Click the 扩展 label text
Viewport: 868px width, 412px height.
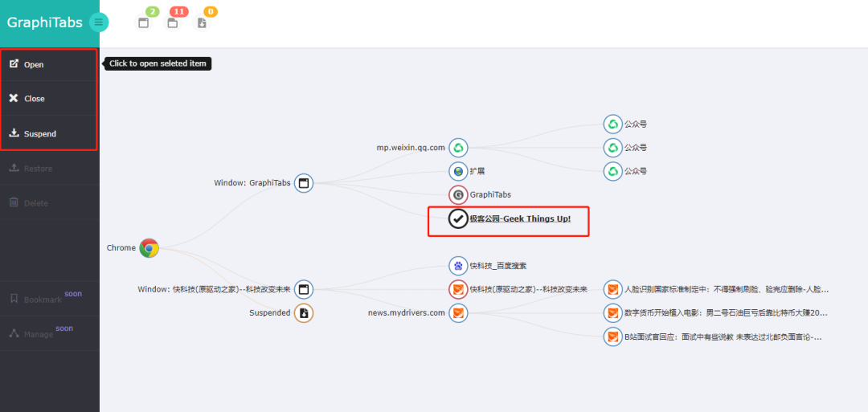click(x=477, y=171)
